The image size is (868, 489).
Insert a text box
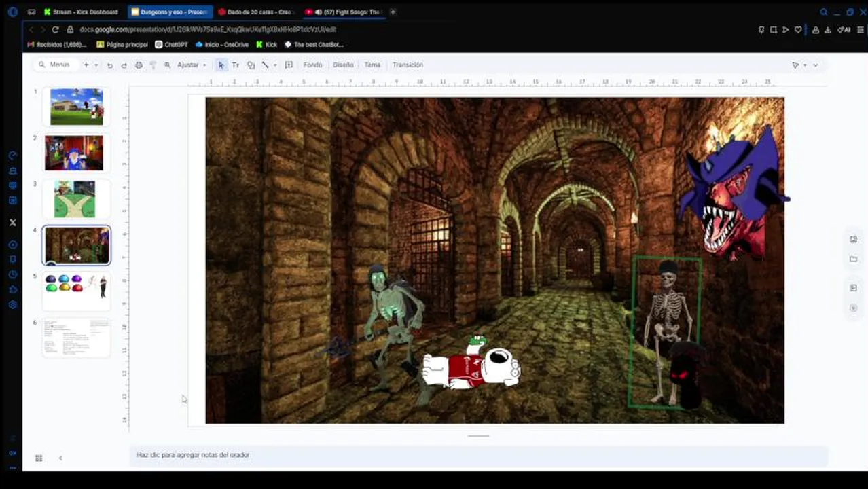click(236, 65)
